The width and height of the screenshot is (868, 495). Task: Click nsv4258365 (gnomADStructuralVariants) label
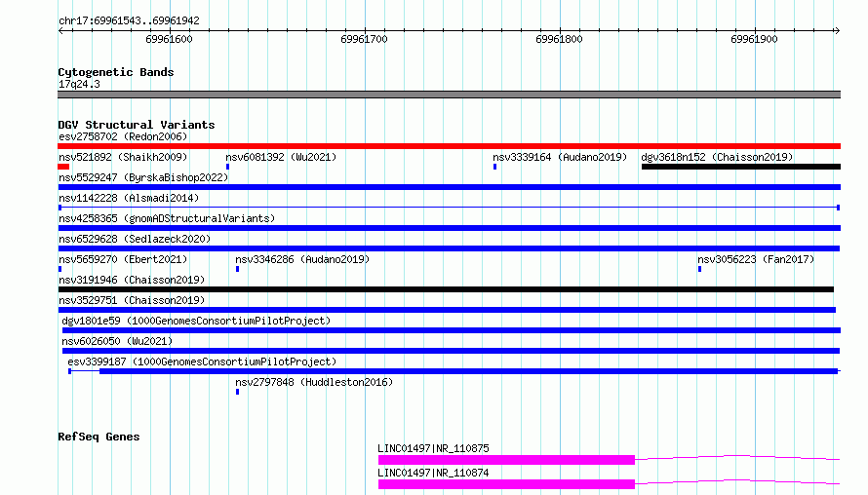click(167, 218)
